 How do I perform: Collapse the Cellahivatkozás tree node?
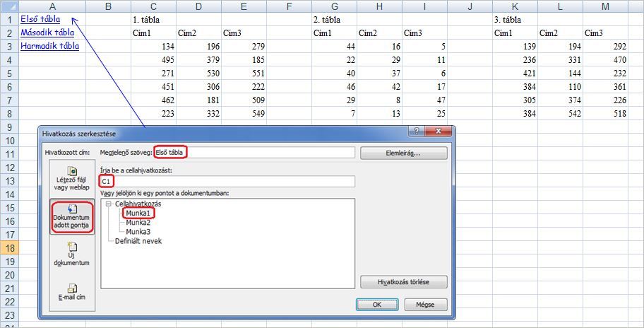click(x=109, y=204)
